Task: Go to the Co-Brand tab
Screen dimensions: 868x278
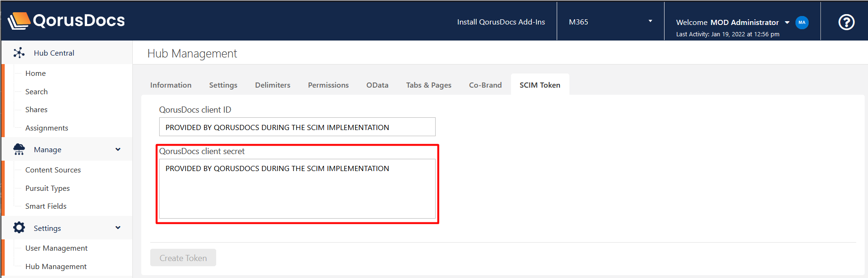Action: [485, 85]
